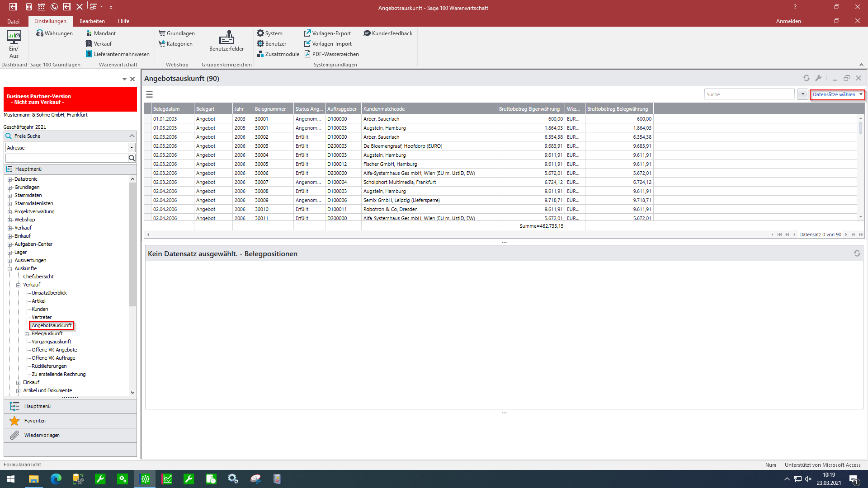Open Zusatzmodule

(278, 54)
